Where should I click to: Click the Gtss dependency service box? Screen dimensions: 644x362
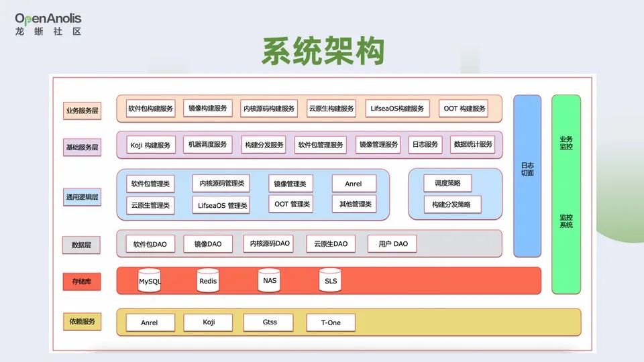click(268, 322)
